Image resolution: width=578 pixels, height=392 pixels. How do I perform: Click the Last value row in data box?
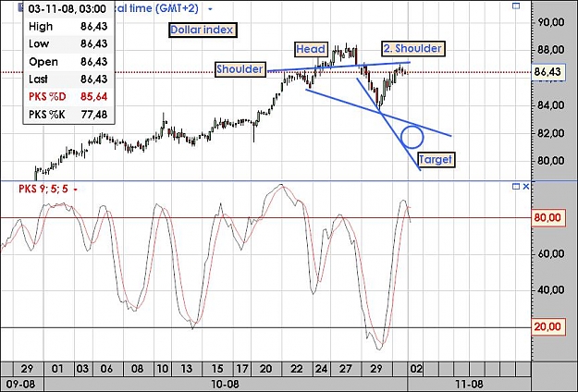[x=68, y=80]
